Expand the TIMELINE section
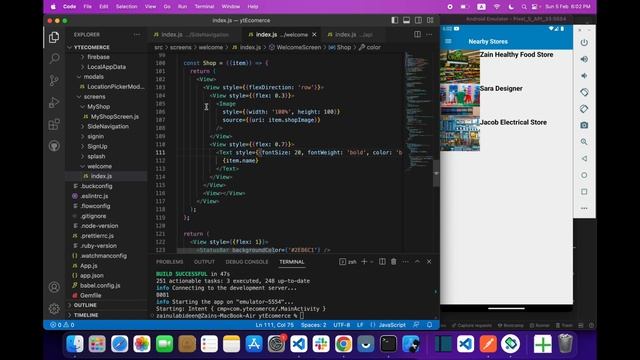The width and height of the screenshot is (640, 360). (86, 315)
